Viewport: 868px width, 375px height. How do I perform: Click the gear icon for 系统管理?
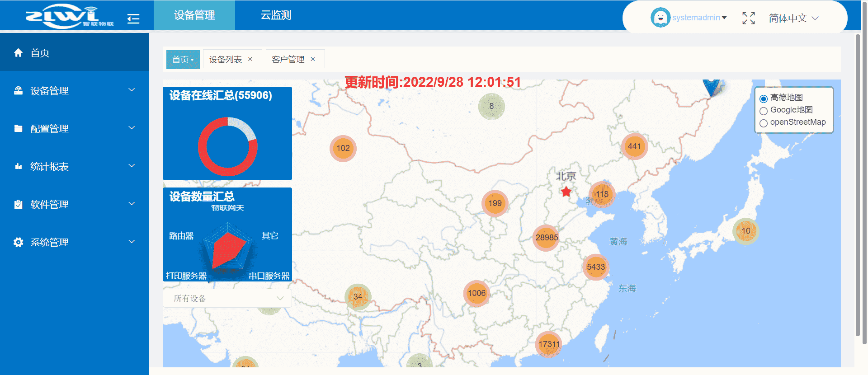click(18, 242)
